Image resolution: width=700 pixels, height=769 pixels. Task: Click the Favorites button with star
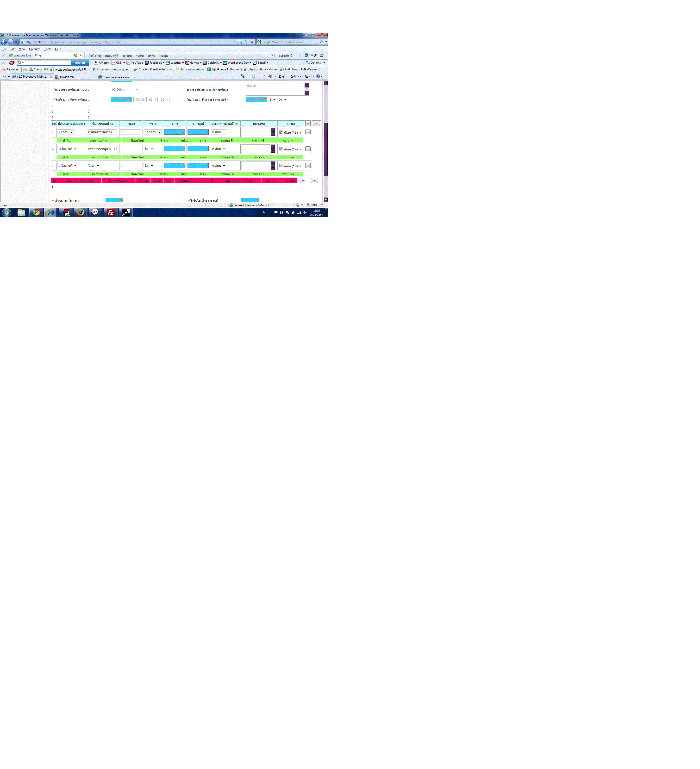[x=10, y=69]
